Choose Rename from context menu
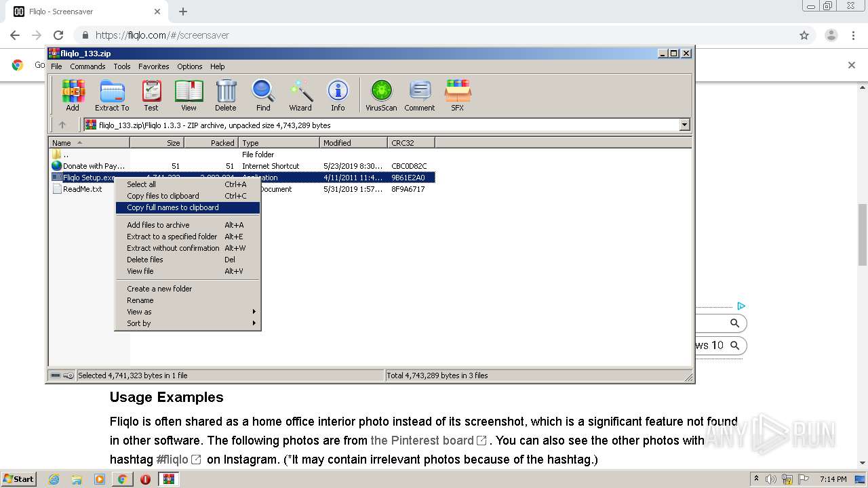Screen dimensions: 868x488 click(188, 300)
